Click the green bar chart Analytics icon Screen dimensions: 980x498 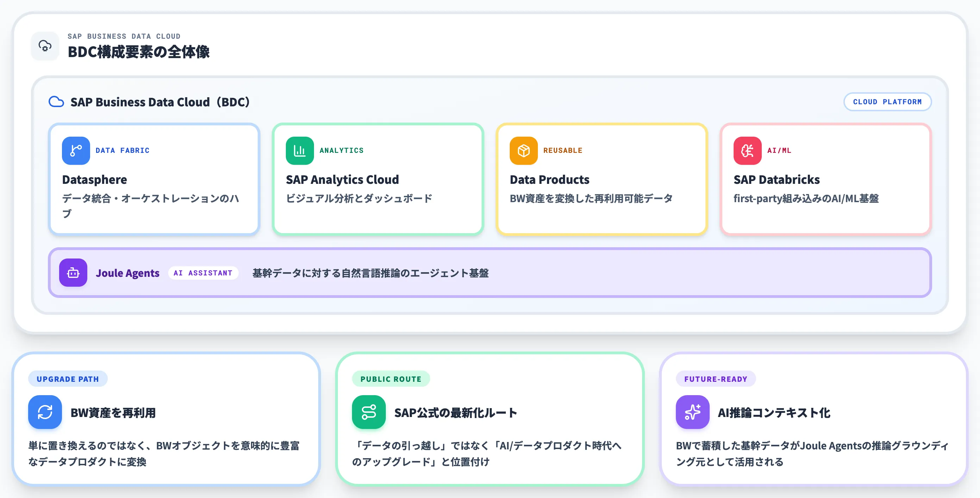pos(300,150)
